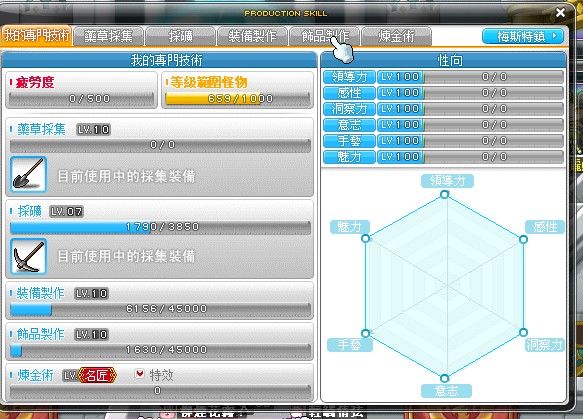Click the 裝備製作 progress bar 6156 / 45000

160,309
